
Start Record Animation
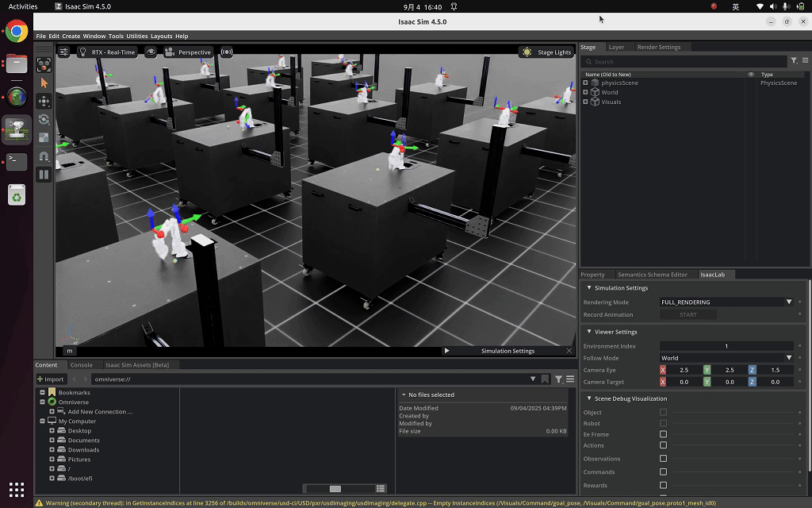point(688,314)
